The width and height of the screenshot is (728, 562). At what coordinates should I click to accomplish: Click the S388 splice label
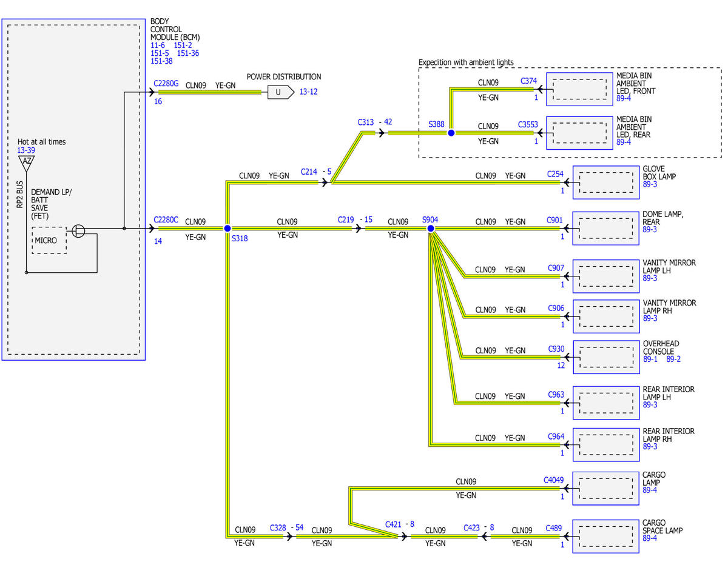pos(437,124)
